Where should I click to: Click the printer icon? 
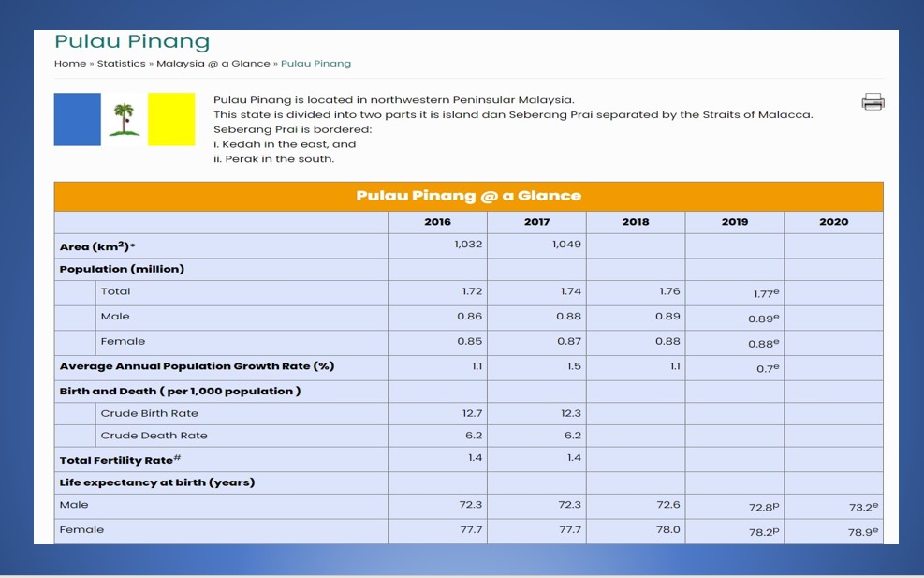[873, 102]
